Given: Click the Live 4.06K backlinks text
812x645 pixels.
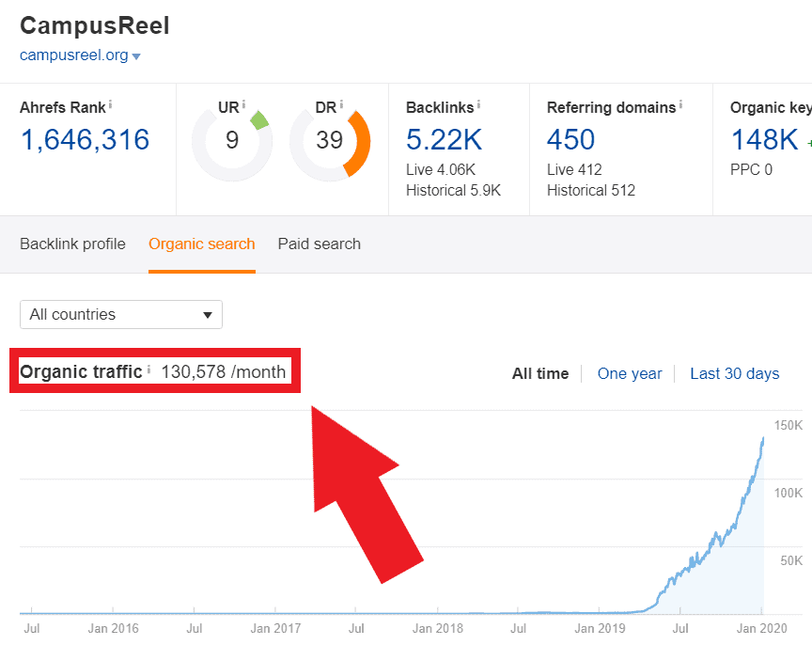Looking at the screenshot, I should coord(440,169).
